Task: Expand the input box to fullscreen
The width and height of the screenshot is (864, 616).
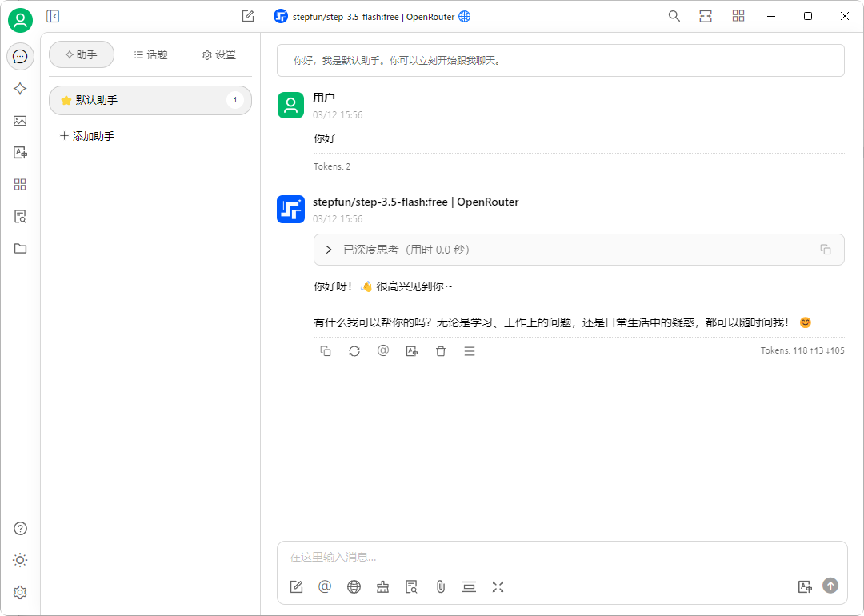Action: [x=498, y=586]
